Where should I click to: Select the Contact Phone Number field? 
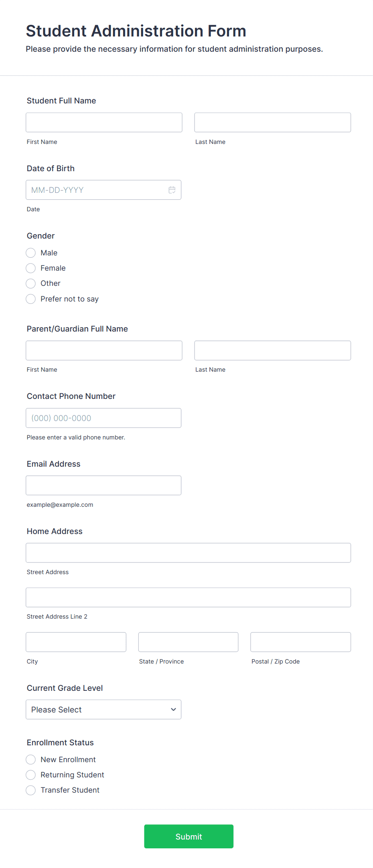[x=103, y=418]
